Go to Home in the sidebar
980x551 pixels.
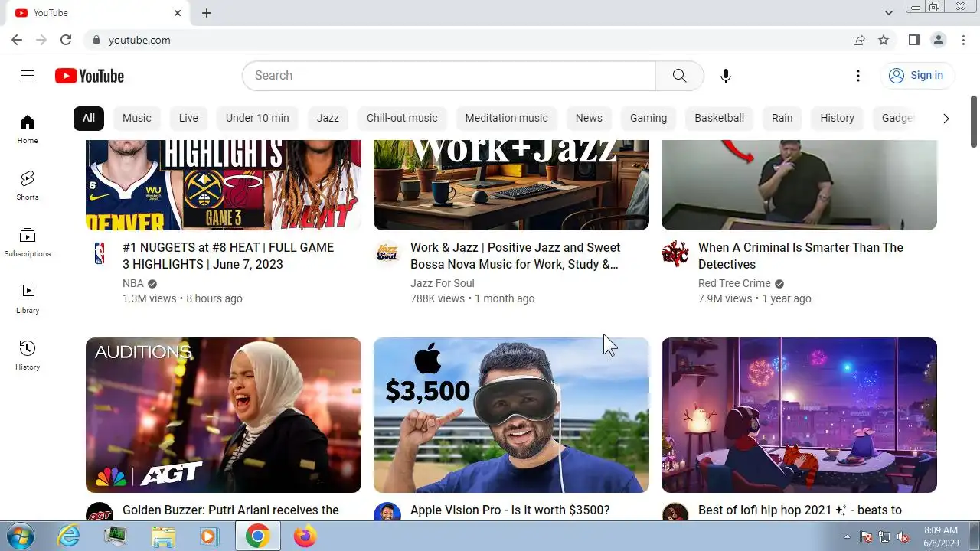coord(28,129)
